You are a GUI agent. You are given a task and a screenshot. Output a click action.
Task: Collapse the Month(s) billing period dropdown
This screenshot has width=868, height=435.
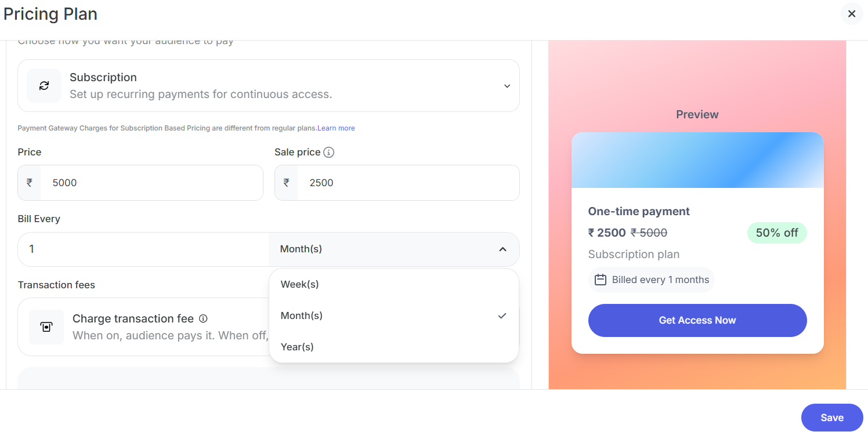point(502,249)
